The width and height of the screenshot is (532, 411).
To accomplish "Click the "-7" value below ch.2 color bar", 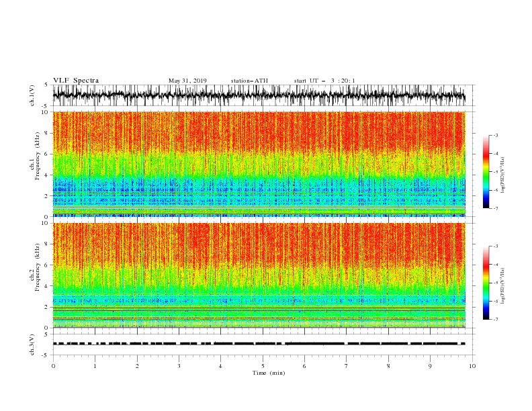I will tap(496, 319).
